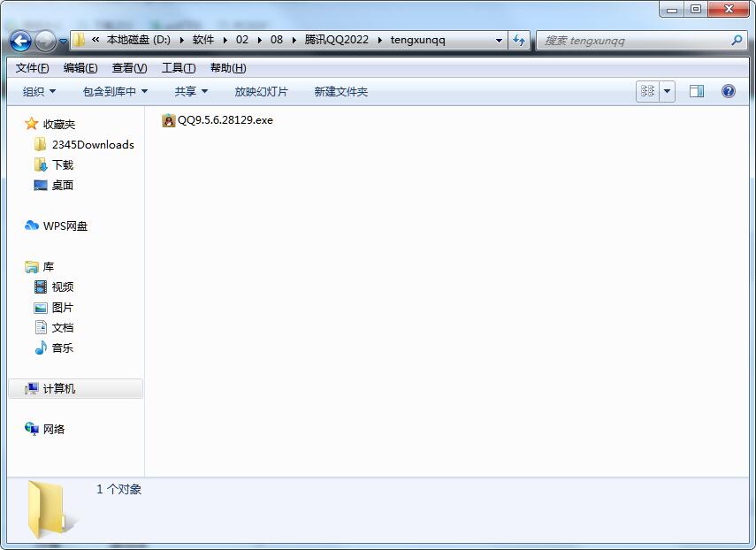Open the 帮助(H) menu
This screenshot has width=756, height=550.
228,68
